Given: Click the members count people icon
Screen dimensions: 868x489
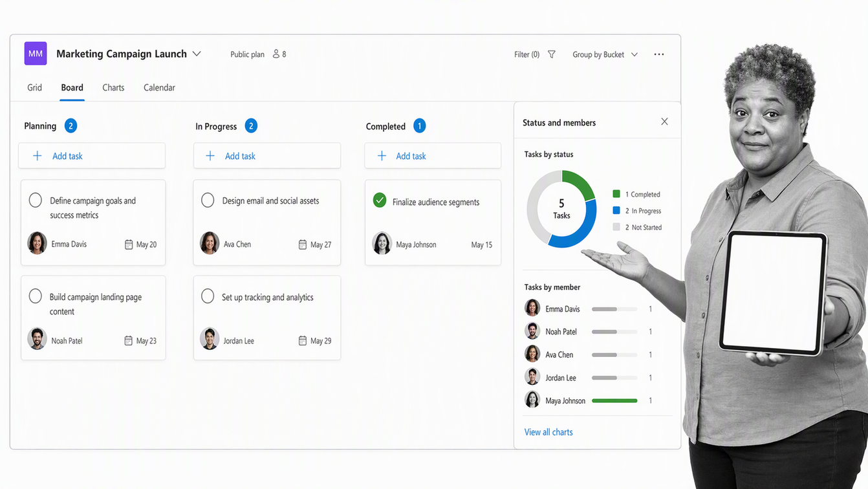Looking at the screenshot, I should coord(276,54).
